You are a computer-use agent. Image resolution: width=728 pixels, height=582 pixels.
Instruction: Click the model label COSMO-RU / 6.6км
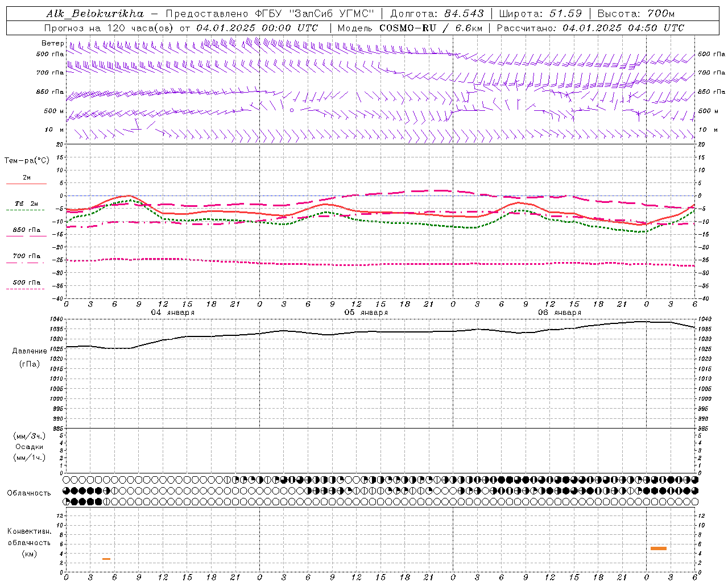click(x=431, y=28)
